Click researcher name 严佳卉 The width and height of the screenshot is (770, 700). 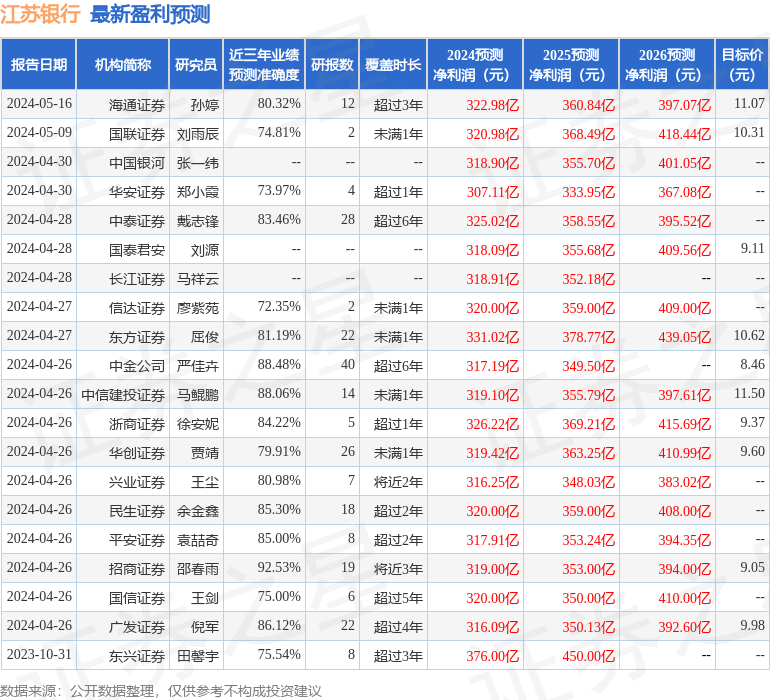coord(198,365)
